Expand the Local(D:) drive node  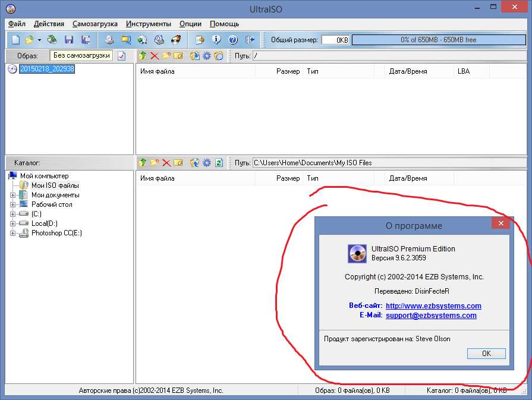tap(12, 223)
